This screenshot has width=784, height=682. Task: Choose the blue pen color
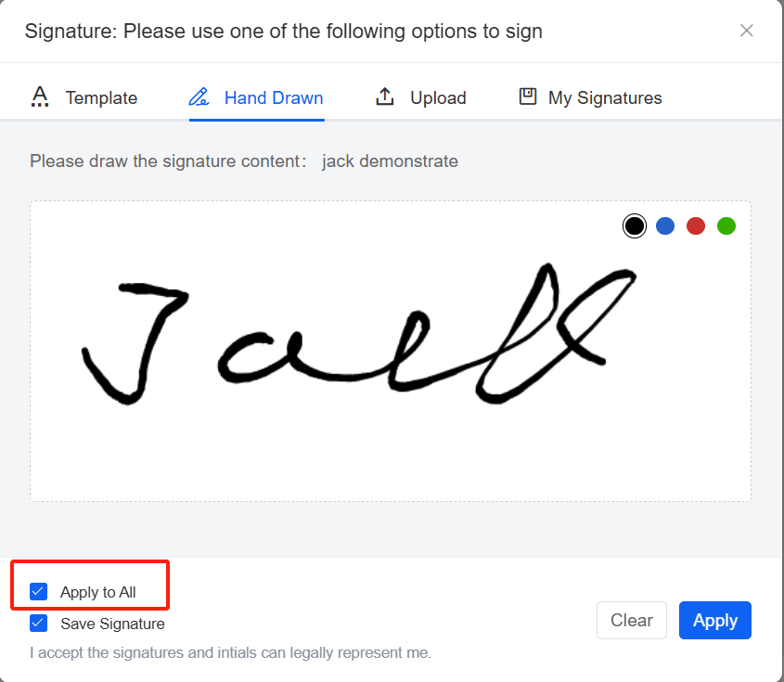coord(665,225)
